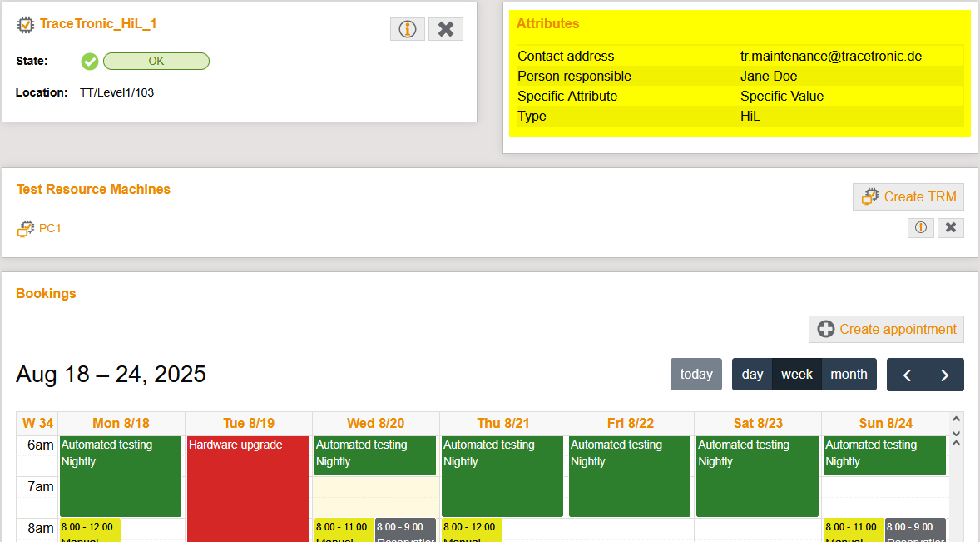Click the green check state icon
This screenshot has width=980, height=542.
[90, 62]
